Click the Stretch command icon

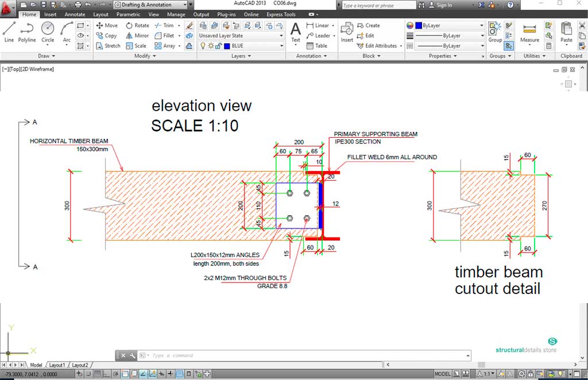pos(108,45)
